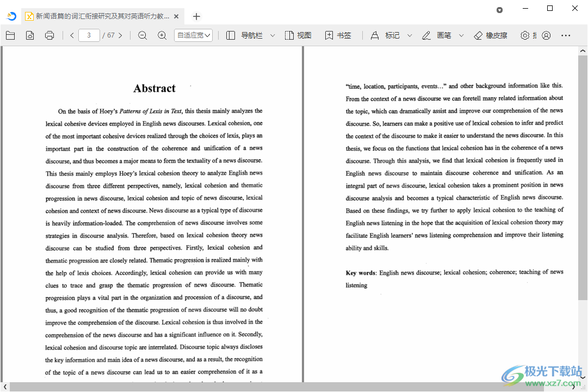
Task: Close the PDF reader window
Action: pos(575,8)
